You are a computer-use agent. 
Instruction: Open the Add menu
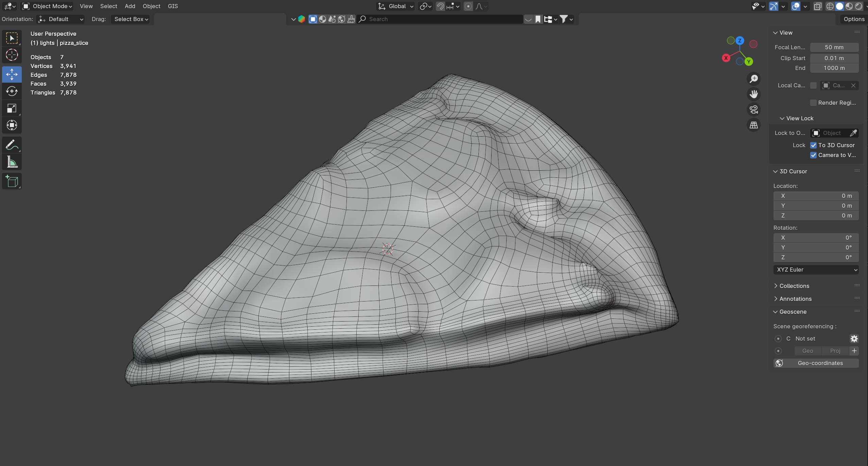pos(130,6)
